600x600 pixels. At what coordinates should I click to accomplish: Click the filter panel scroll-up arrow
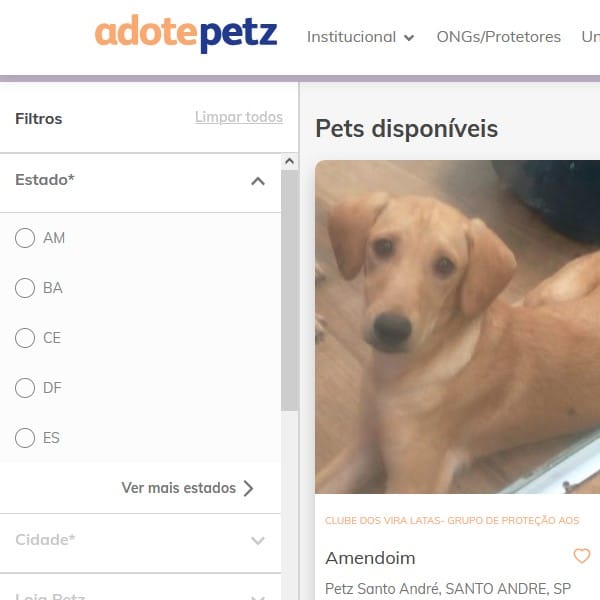(289, 161)
